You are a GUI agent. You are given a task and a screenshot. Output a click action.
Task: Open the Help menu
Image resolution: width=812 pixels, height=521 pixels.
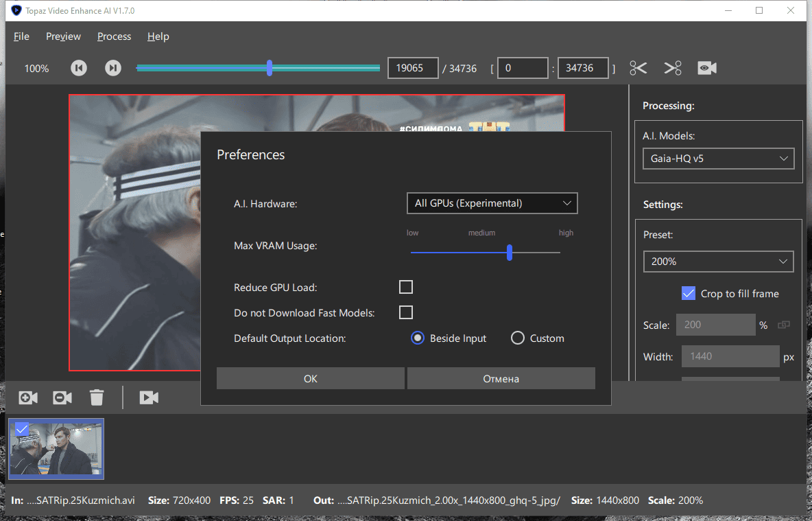coord(158,36)
